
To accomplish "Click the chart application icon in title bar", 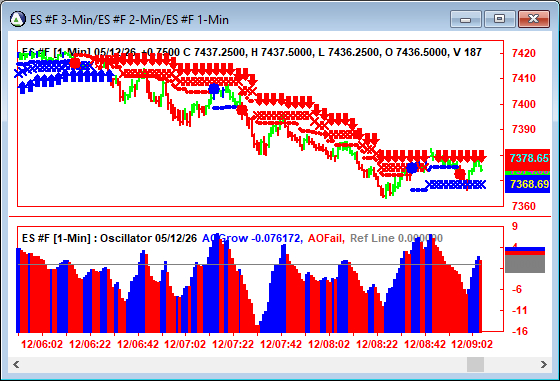I will [x=18, y=19].
